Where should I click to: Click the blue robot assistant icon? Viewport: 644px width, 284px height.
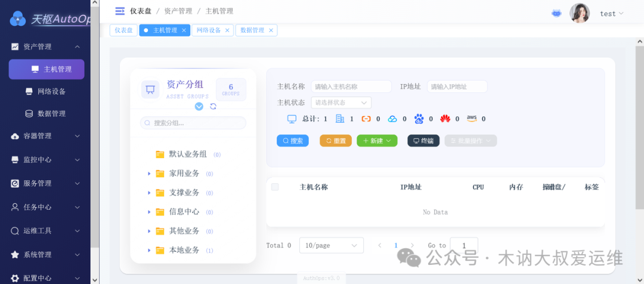[556, 14]
